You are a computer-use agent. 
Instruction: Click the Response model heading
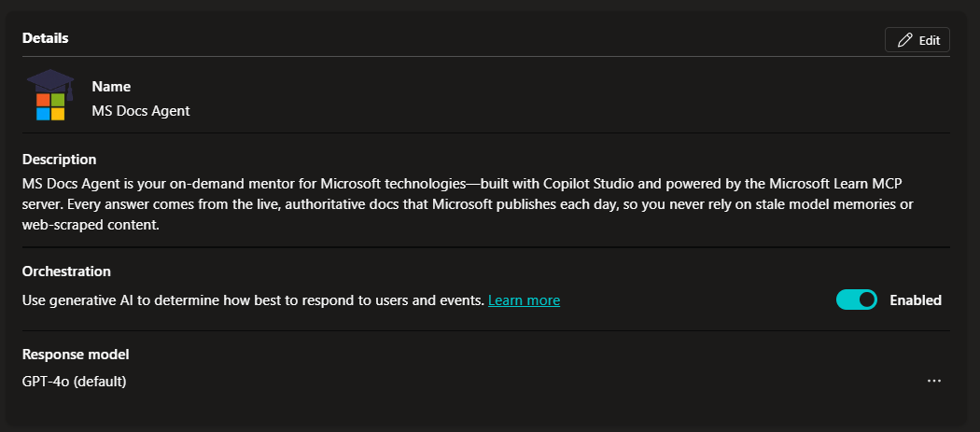click(x=76, y=355)
